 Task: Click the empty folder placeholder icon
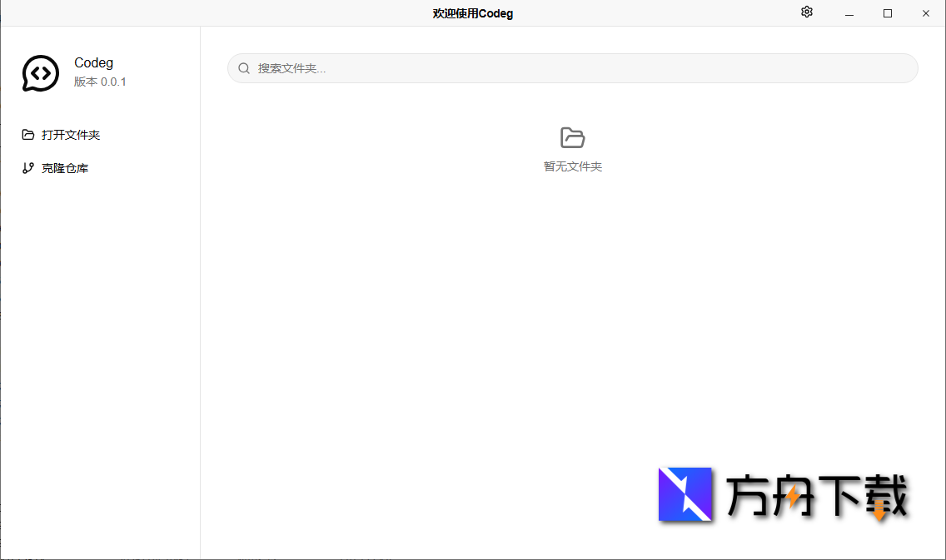click(x=571, y=137)
